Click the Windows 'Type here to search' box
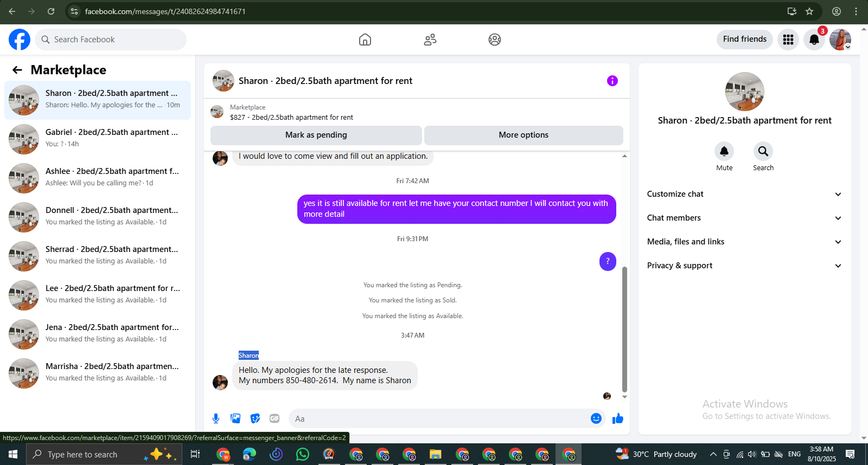 tap(103, 454)
